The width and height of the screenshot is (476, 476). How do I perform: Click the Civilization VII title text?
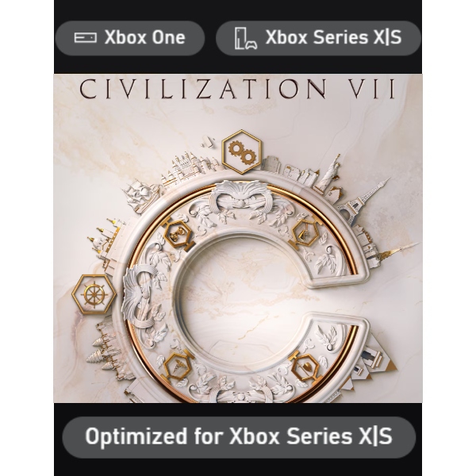(x=238, y=89)
